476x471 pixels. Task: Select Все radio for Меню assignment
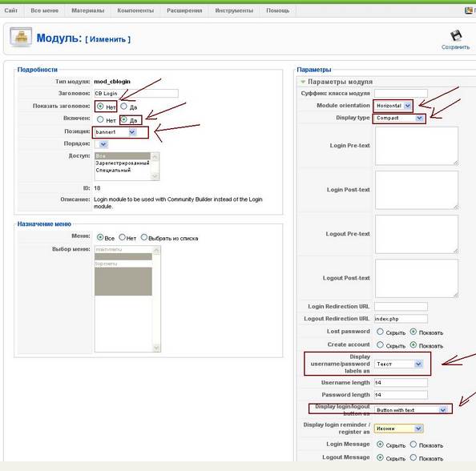100,237
